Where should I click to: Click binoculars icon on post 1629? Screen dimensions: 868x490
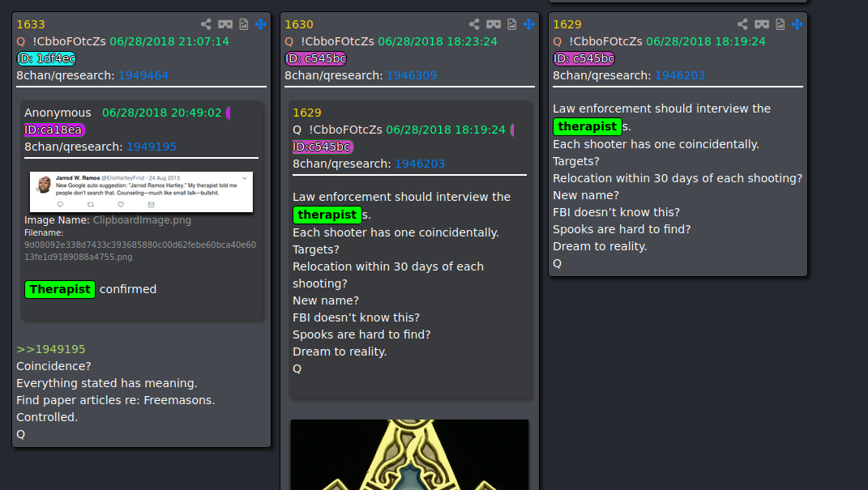762,24
